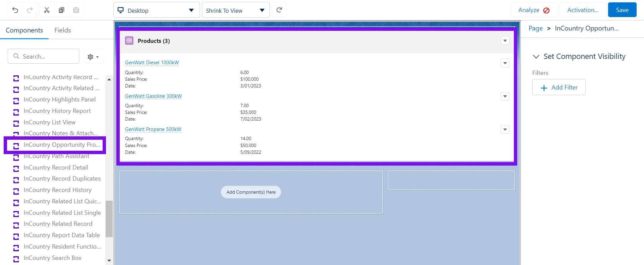The width and height of the screenshot is (644, 265).
Task: Open the Desktop form factor dropdown
Action: click(156, 10)
